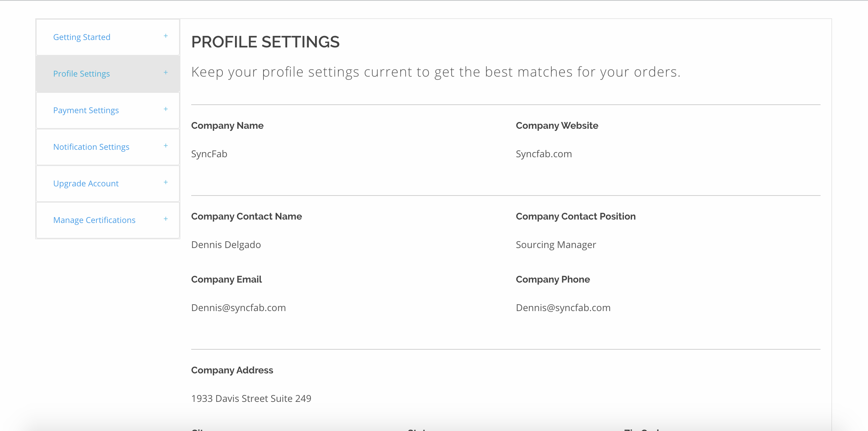Expand the plus icon beside Getting Started

[x=166, y=36]
